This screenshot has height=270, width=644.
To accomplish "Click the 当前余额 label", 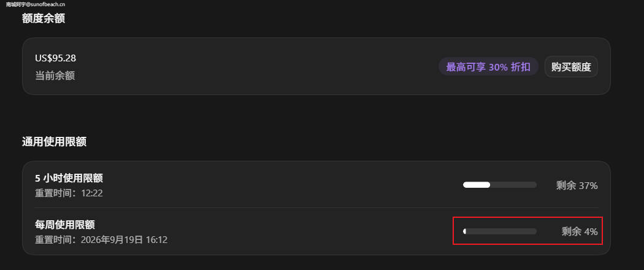I will click(55, 75).
